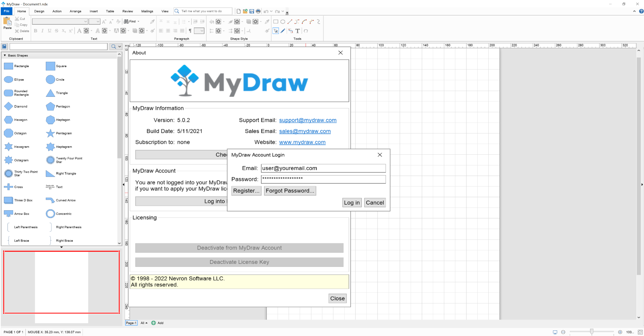
Task: Open the Find dropdown arrow
Action: coord(138,22)
